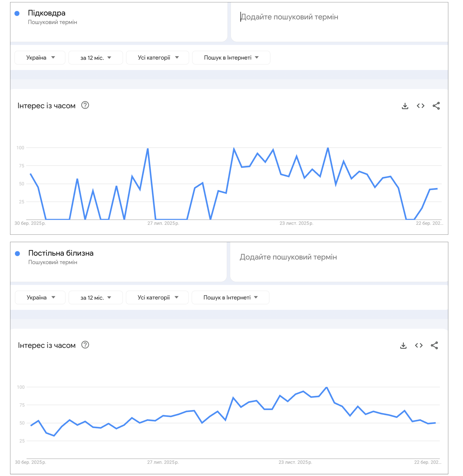463x476 pixels.
Task: Open the Усі категорії category dropdown
Action: 157,58
